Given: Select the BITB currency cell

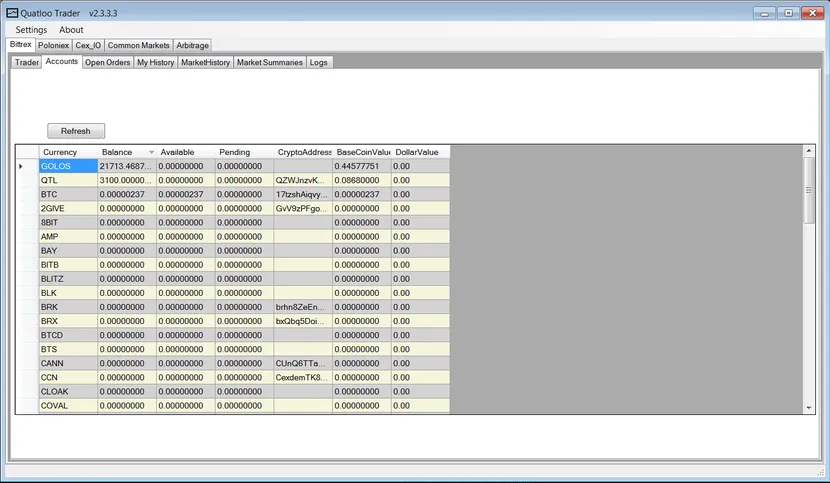Looking at the screenshot, I should point(68,265).
